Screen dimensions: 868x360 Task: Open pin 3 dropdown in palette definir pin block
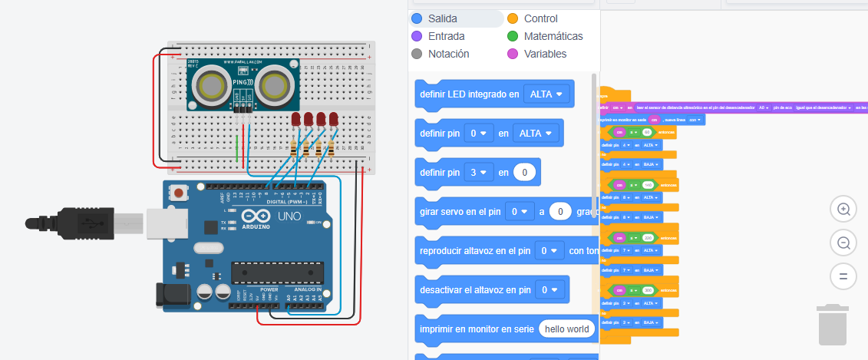[479, 173]
